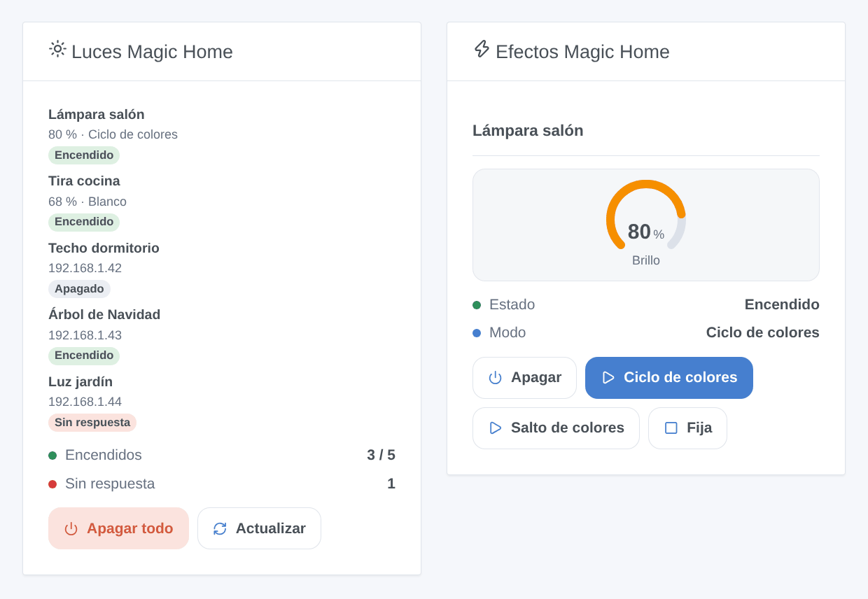Viewport: 868px width, 599px height.
Task: Click the Encendido value next to Estado
Action: coord(782,305)
